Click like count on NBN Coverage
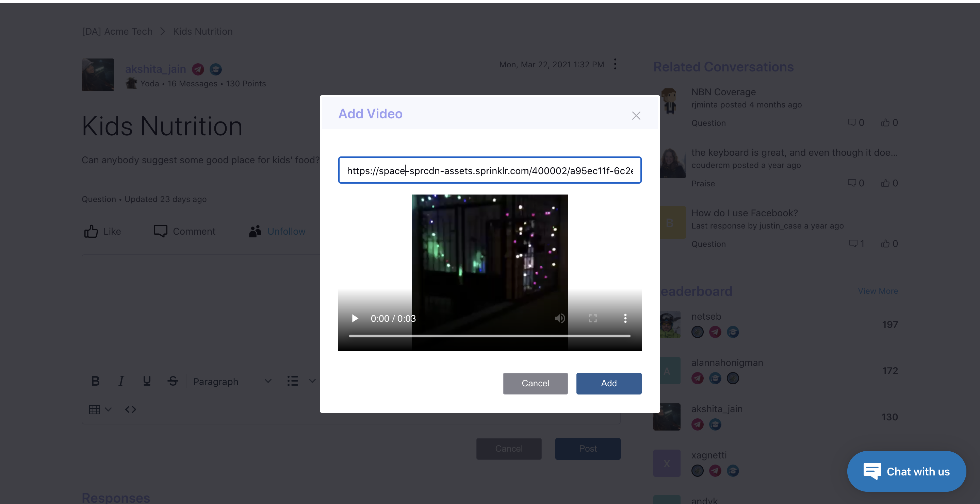 889,122
